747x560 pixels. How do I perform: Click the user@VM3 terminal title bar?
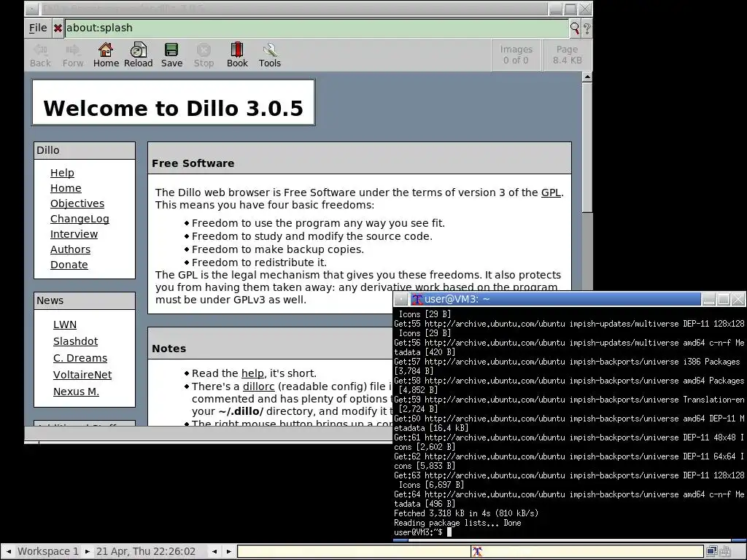pos(555,299)
